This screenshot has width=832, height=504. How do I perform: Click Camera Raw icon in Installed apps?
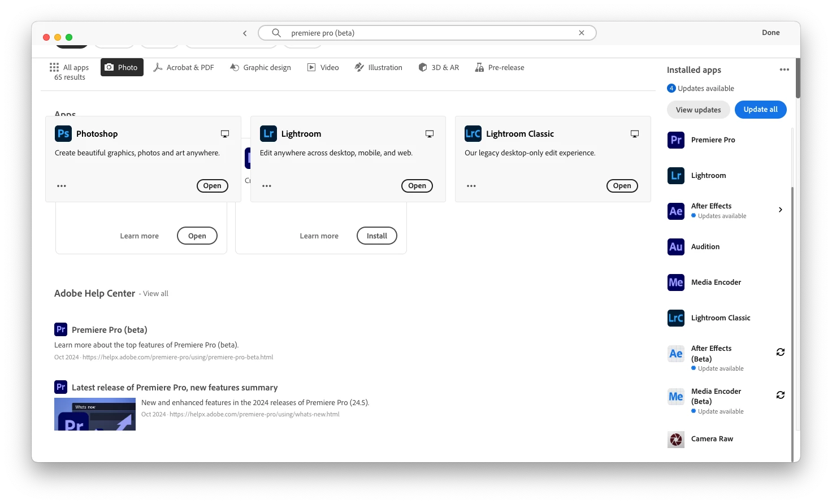click(x=676, y=440)
